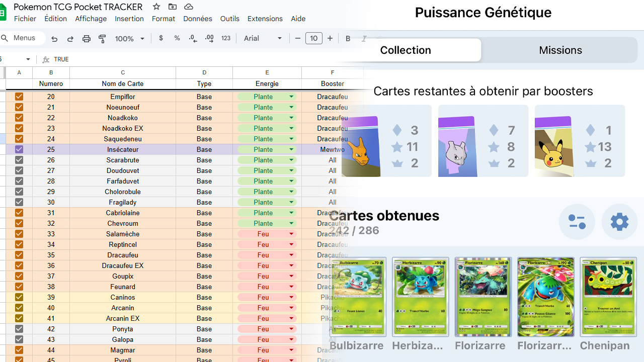
Task: Open Energie dropdown for Magmar row
Action: (x=291, y=350)
